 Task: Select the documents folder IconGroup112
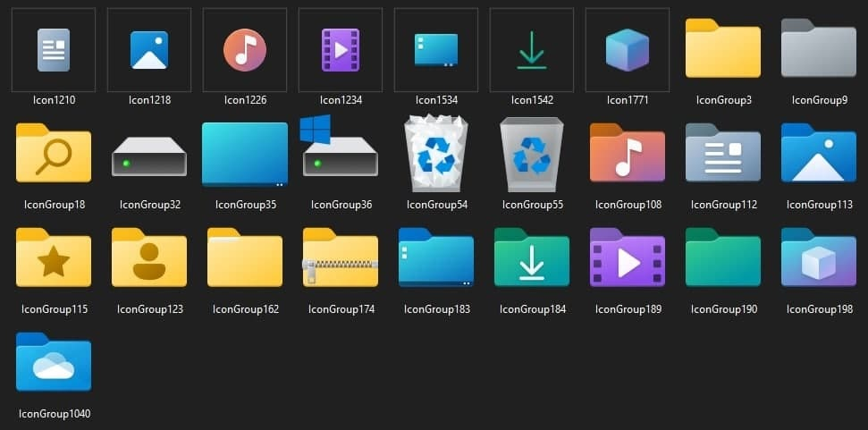coord(723,153)
